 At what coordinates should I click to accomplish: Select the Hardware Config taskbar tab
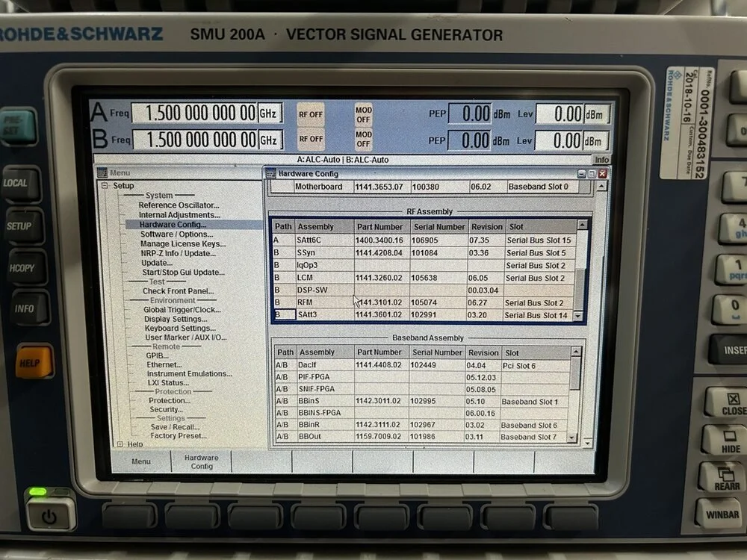point(202,462)
